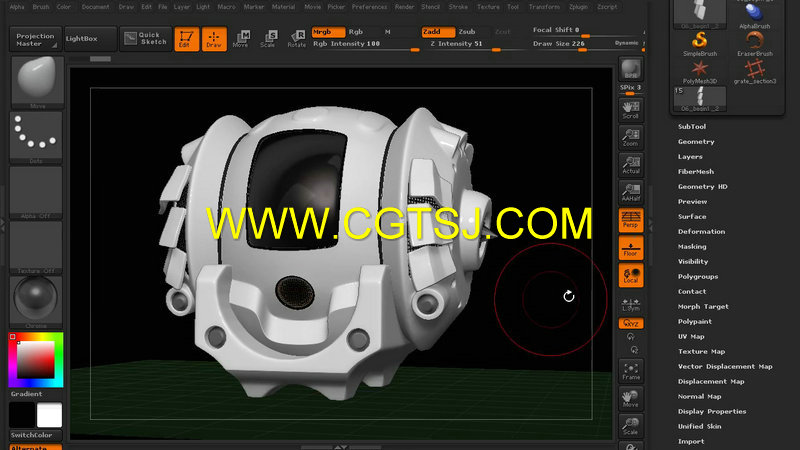Expand the Display Properties section
The width and height of the screenshot is (800, 450).
[x=712, y=412]
